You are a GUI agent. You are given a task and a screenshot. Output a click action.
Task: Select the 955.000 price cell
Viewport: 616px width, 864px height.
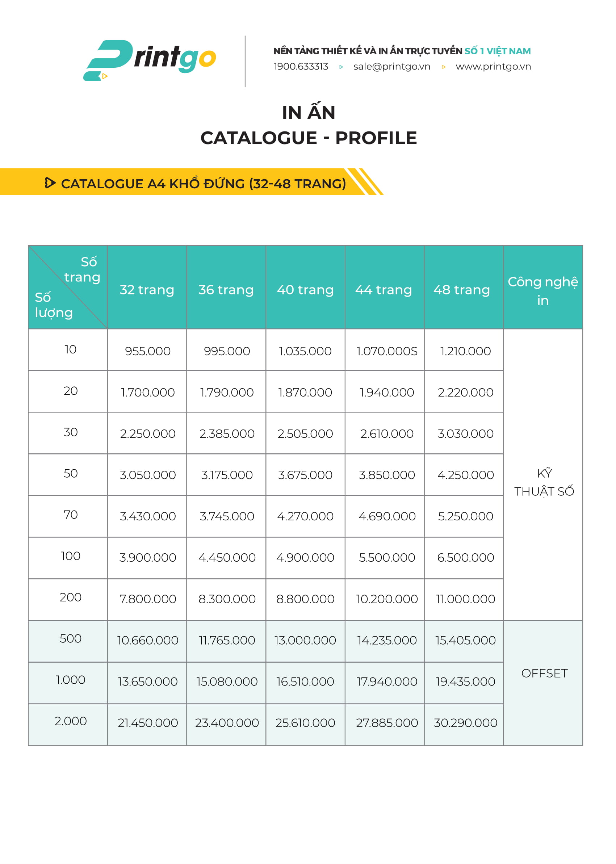point(147,351)
